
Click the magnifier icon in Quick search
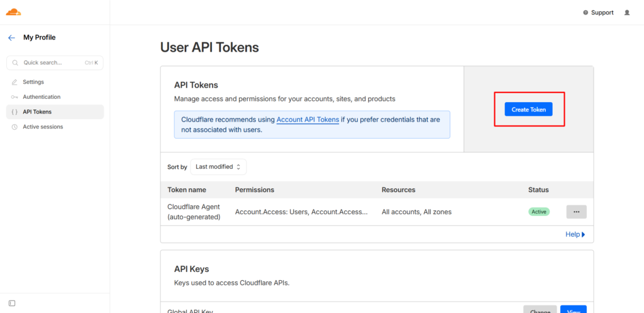point(15,63)
